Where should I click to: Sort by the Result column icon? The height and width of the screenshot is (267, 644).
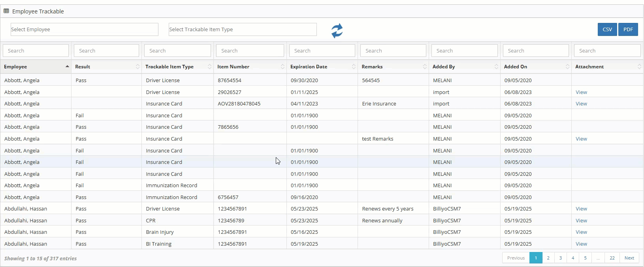click(x=137, y=67)
